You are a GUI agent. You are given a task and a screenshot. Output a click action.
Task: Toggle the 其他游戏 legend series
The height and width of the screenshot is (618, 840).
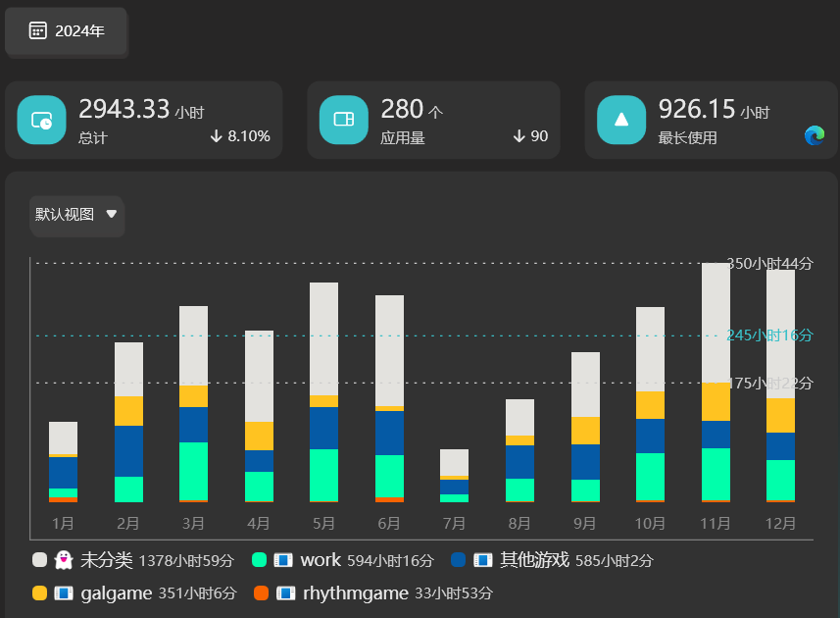coord(534,560)
